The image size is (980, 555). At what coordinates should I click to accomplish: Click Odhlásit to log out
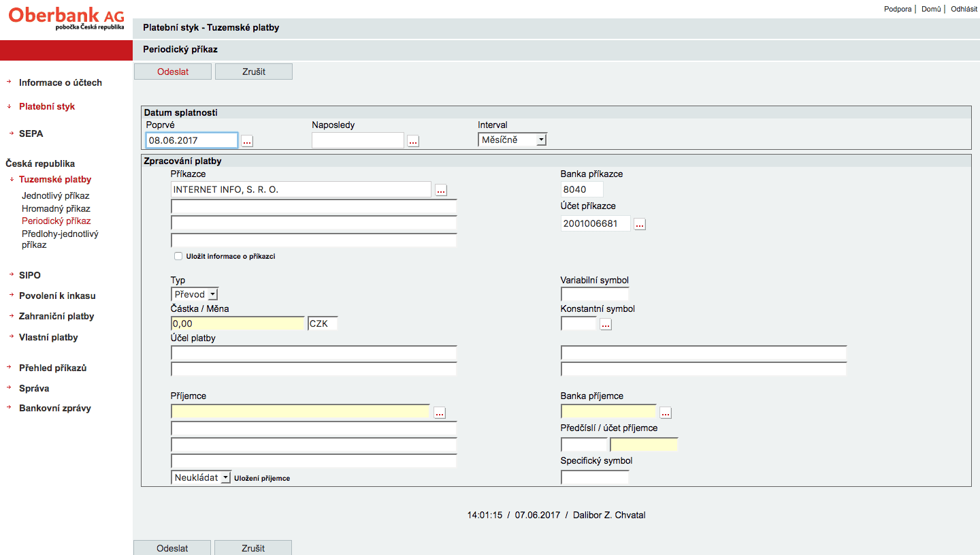[964, 9]
